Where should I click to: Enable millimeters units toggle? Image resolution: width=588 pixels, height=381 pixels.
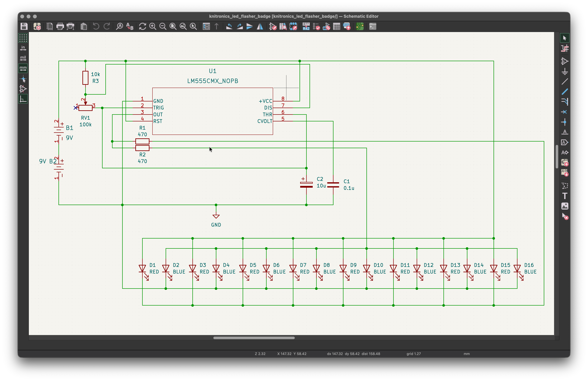[23, 68]
